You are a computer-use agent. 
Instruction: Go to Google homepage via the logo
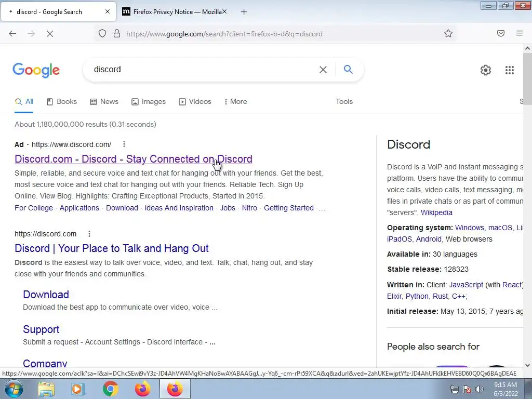coord(36,70)
